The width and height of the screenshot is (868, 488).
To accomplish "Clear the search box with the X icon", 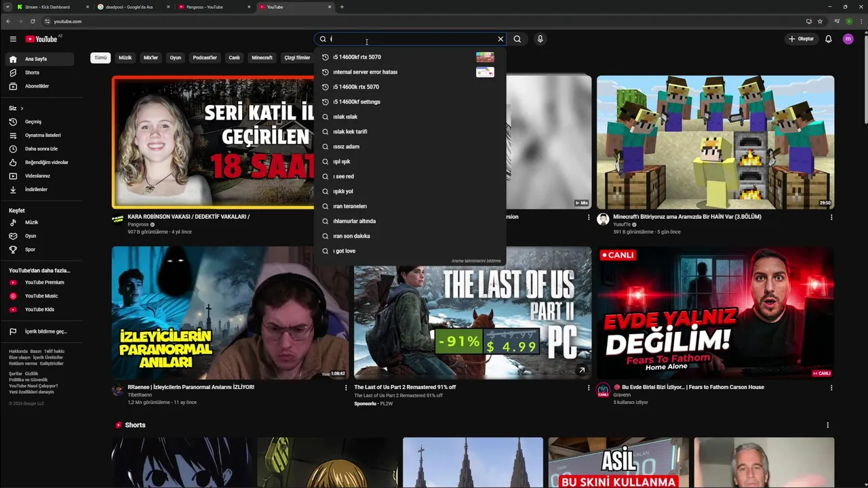I will pyautogui.click(x=500, y=39).
